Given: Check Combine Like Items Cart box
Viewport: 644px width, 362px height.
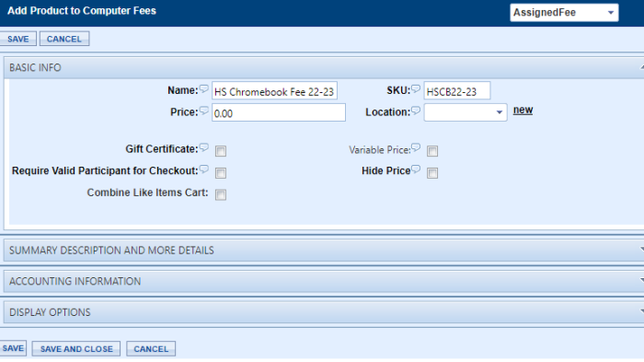Looking at the screenshot, I should pyautogui.click(x=221, y=194).
